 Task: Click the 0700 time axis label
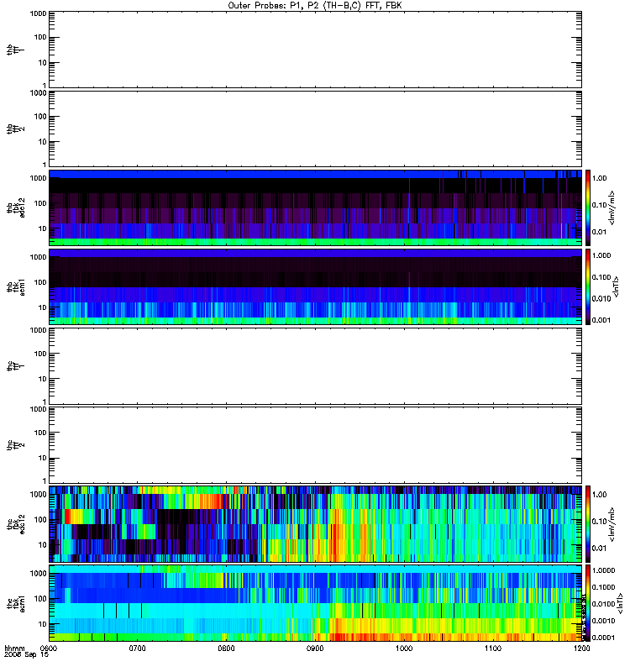[137, 648]
